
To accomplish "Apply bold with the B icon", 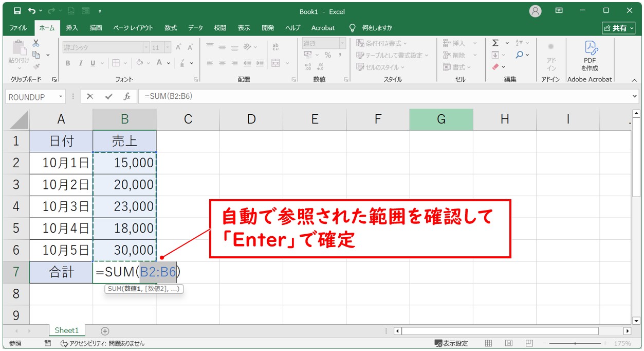I will 67,63.
